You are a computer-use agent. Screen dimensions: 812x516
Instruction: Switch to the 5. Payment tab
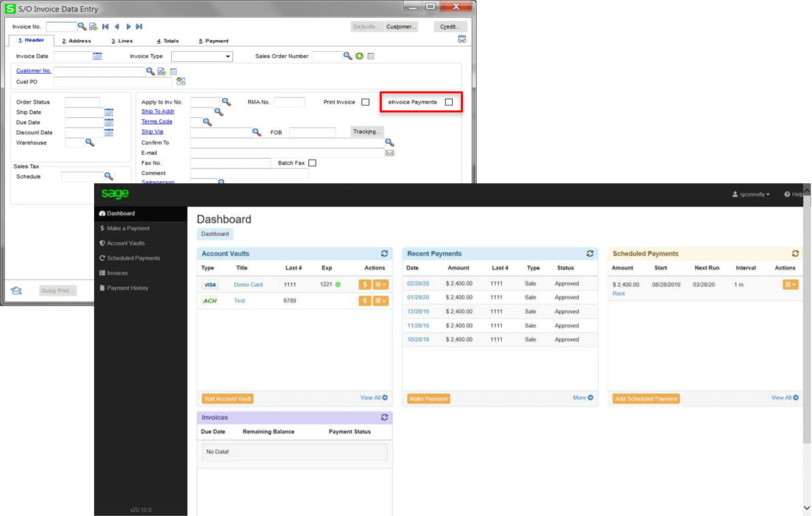(214, 41)
